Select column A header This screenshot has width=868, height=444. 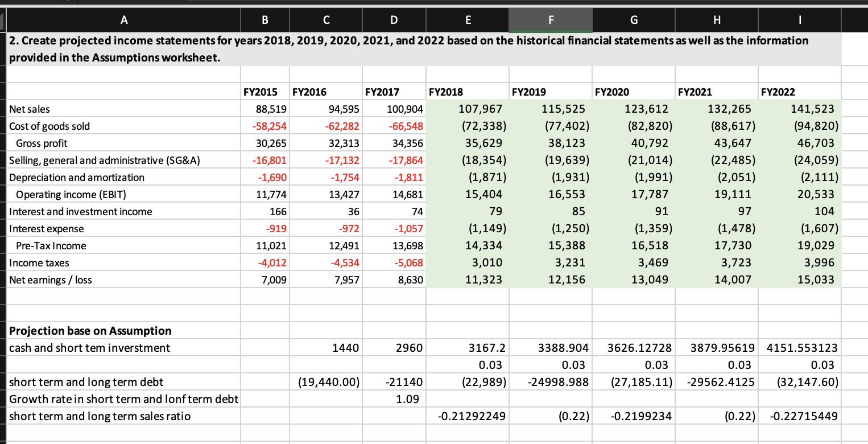[123, 21]
